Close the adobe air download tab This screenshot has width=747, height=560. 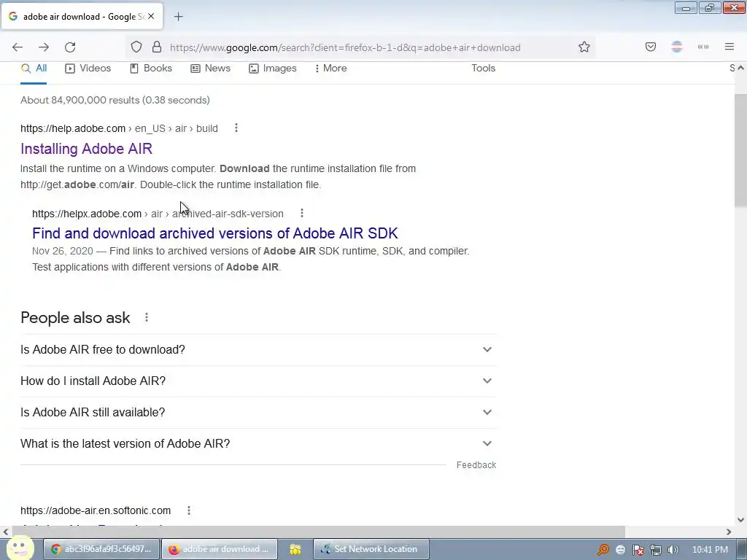tap(151, 16)
